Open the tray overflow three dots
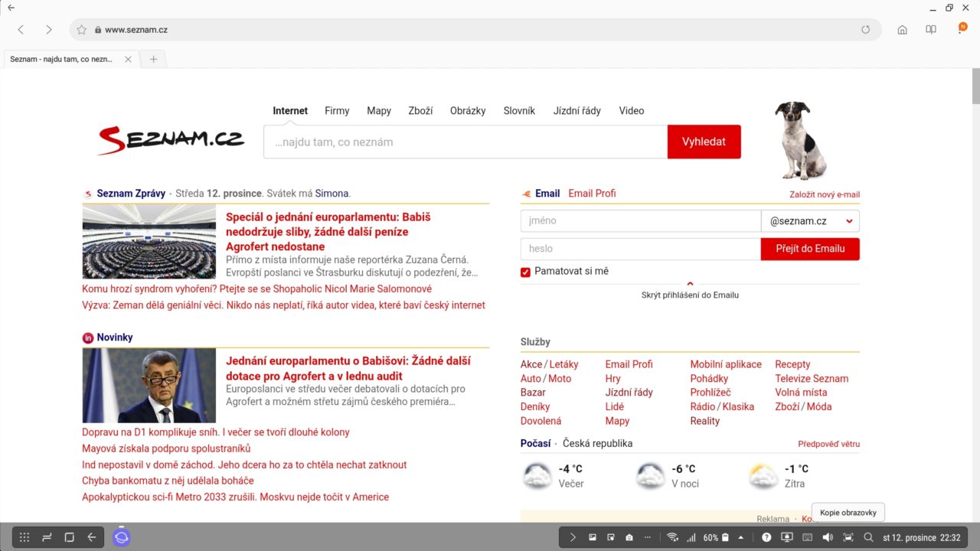Image resolution: width=980 pixels, height=551 pixels. coord(648,537)
